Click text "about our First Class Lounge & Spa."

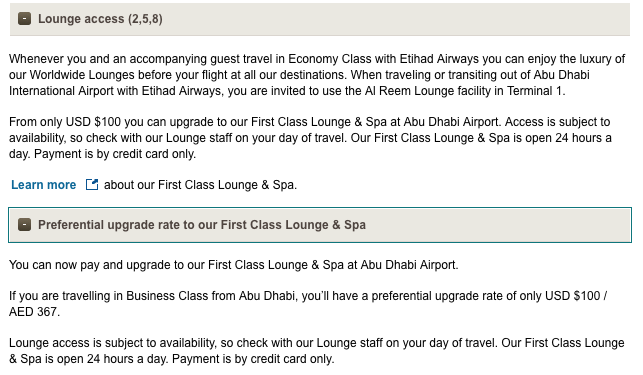point(200,185)
